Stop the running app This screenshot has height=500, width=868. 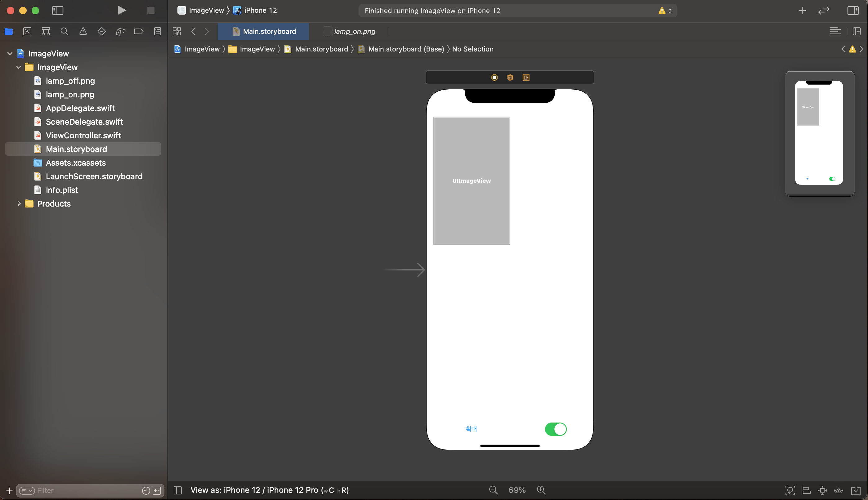150,11
